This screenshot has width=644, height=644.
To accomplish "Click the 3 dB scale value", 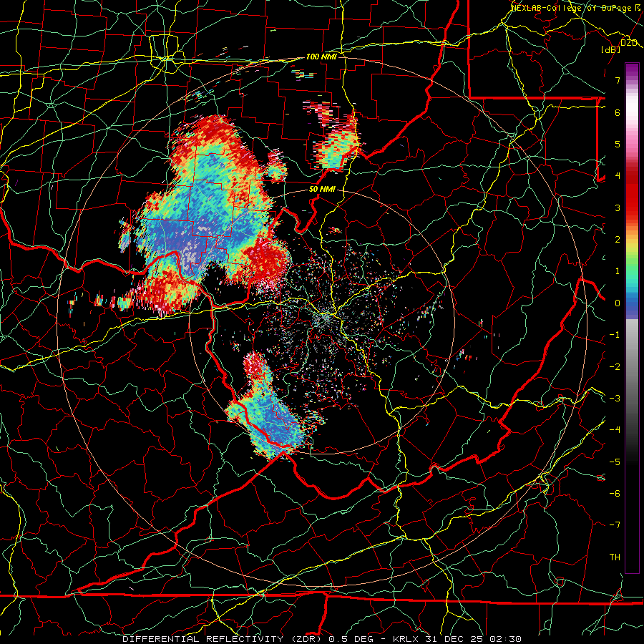I will click(x=618, y=208).
